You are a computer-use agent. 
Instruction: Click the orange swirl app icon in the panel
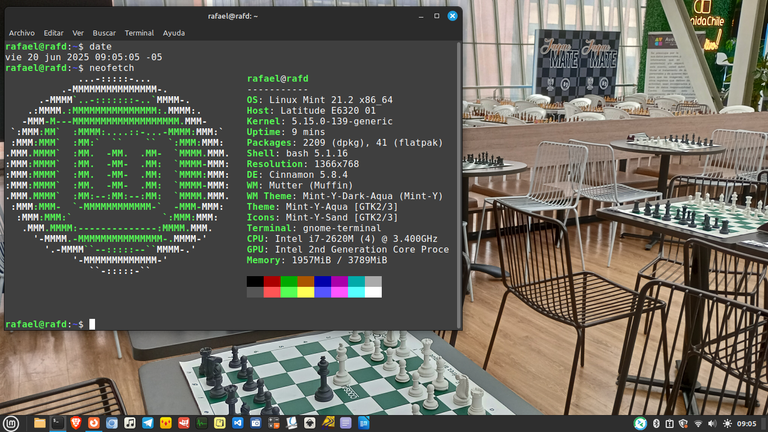coord(94,423)
